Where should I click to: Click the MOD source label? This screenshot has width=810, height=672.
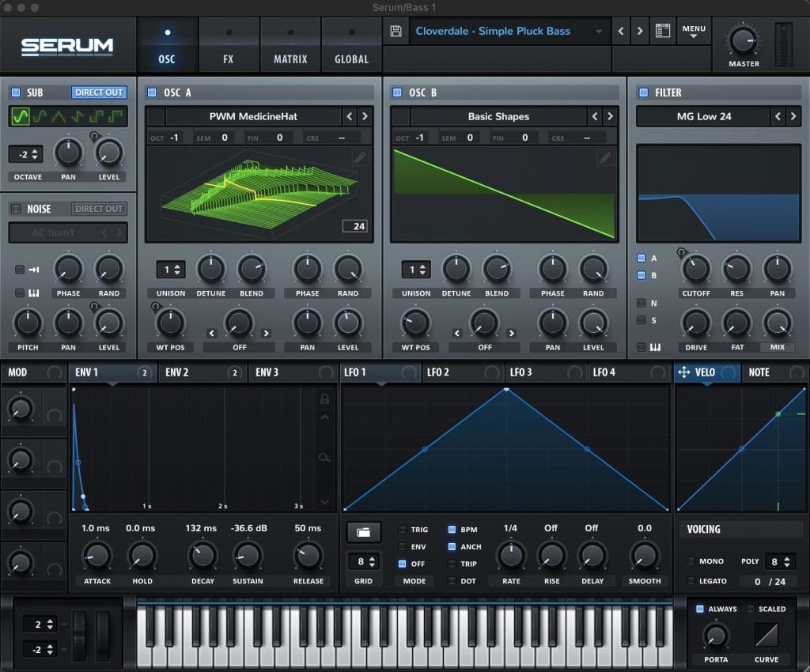point(17,372)
